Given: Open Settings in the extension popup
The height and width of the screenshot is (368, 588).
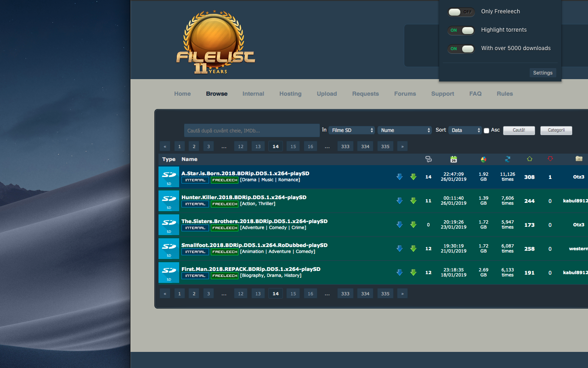Looking at the screenshot, I should [x=543, y=73].
